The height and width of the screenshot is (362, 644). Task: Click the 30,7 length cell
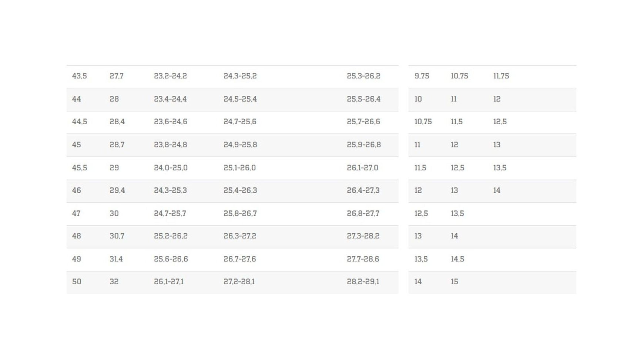[117, 236]
